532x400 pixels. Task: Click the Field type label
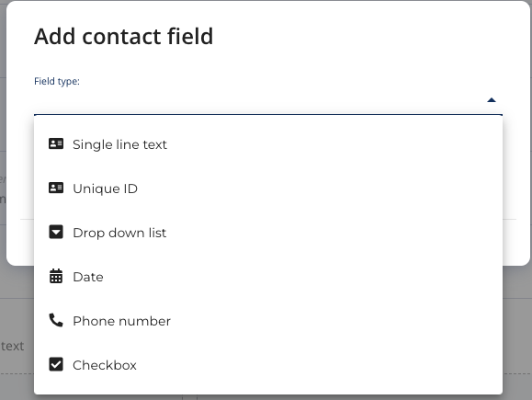click(x=57, y=82)
